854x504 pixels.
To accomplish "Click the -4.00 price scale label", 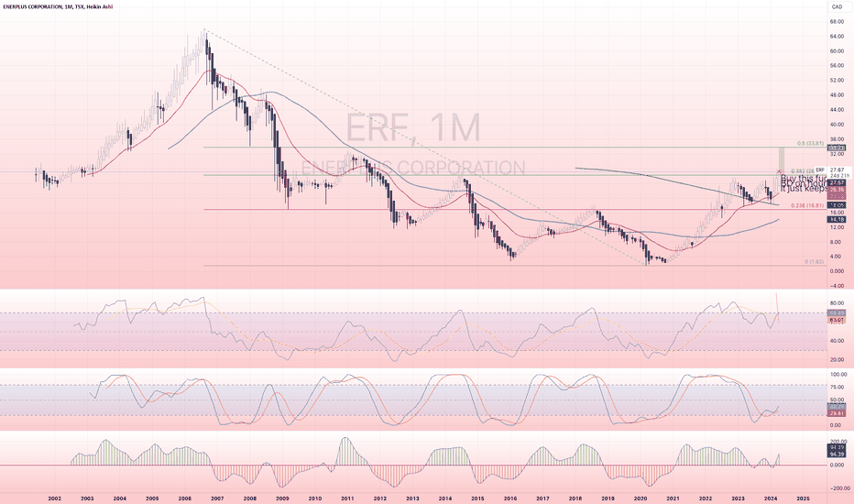I will [837, 286].
